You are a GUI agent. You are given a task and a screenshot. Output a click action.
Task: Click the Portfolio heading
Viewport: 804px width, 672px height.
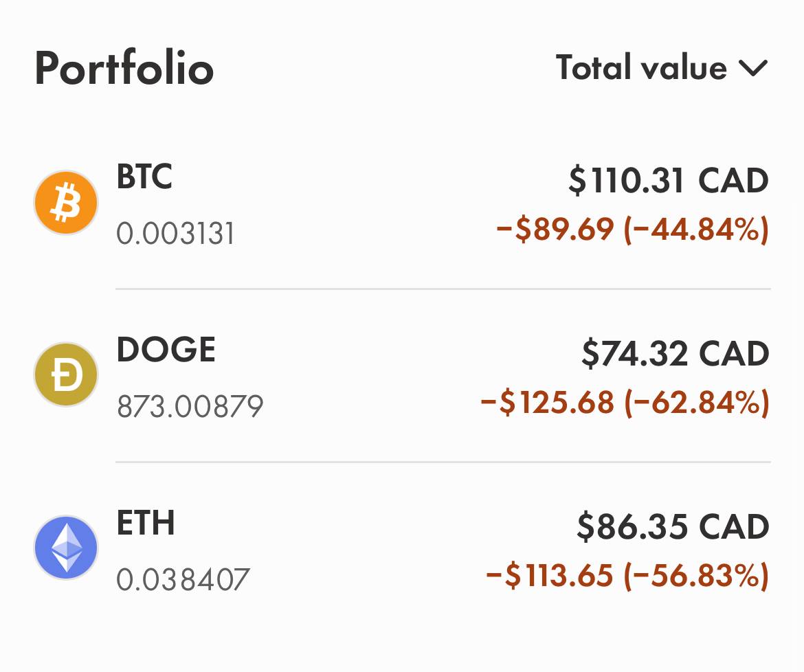click(x=124, y=68)
